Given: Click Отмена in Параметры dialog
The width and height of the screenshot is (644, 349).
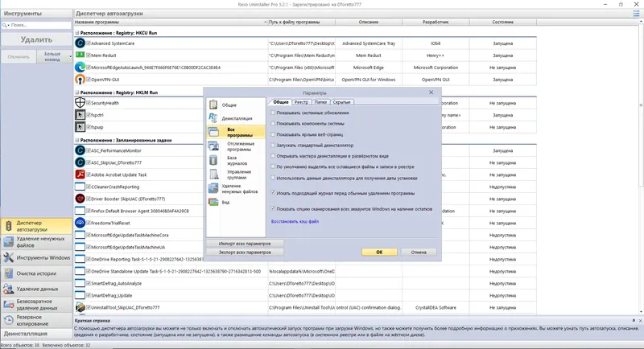Looking at the screenshot, I should [419, 253].
